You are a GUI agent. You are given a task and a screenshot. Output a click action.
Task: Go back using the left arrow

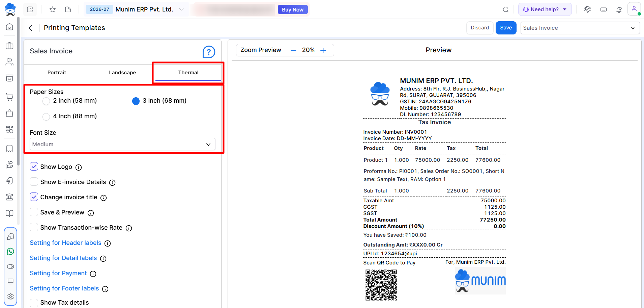point(31,28)
